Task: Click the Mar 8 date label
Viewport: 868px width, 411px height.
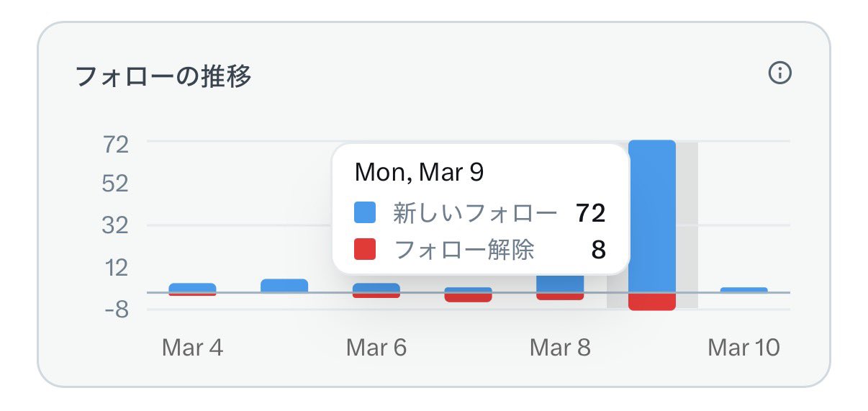Action: click(560, 348)
